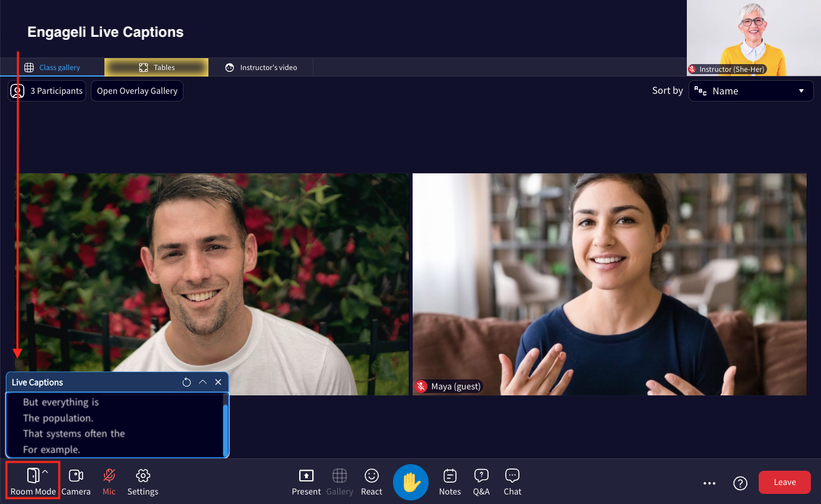Close the Live Captions panel
This screenshot has width=821, height=504.
pos(218,382)
